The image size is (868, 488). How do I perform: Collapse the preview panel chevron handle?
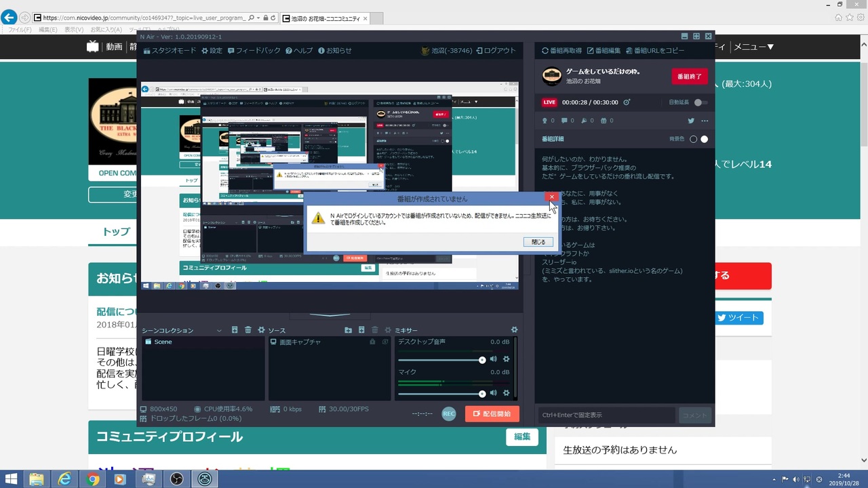click(330, 315)
